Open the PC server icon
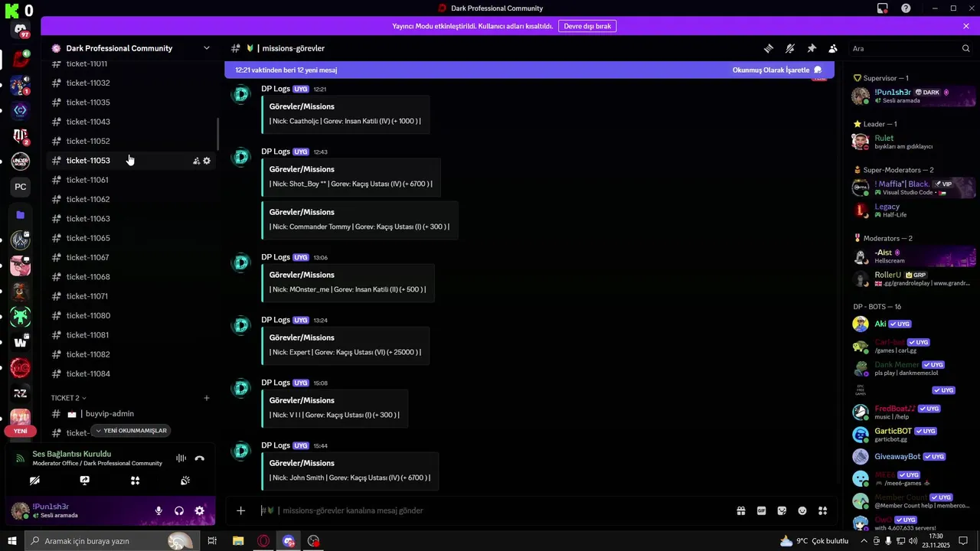The height and width of the screenshot is (551, 980). pyautogui.click(x=21, y=187)
